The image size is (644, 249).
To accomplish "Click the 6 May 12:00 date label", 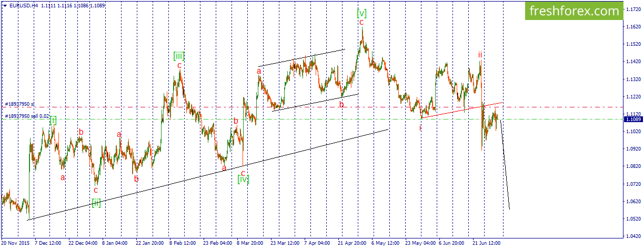I will (385, 243).
